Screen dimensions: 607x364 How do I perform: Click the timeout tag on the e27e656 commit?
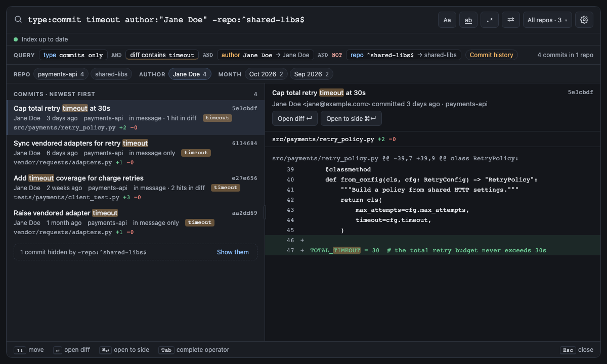tap(226, 188)
